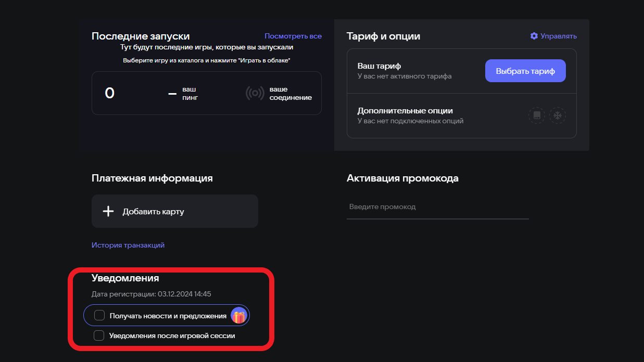Open the Посмотреть все launches link
Screen dimensions: 644x362
[293, 36]
